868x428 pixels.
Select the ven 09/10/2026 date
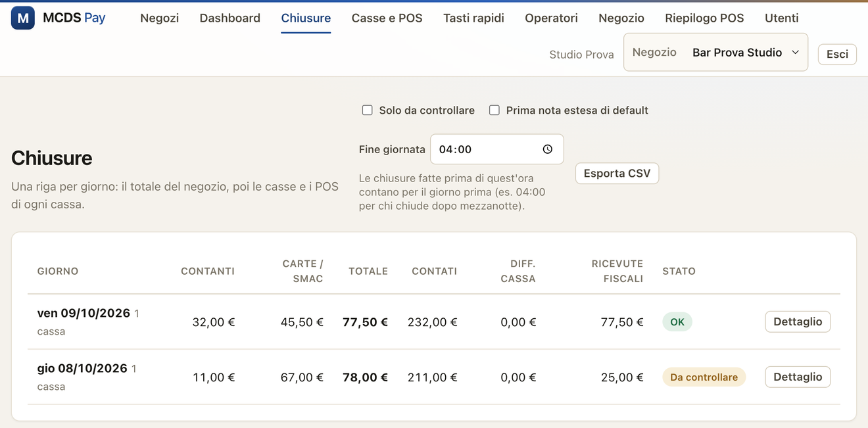pos(84,313)
